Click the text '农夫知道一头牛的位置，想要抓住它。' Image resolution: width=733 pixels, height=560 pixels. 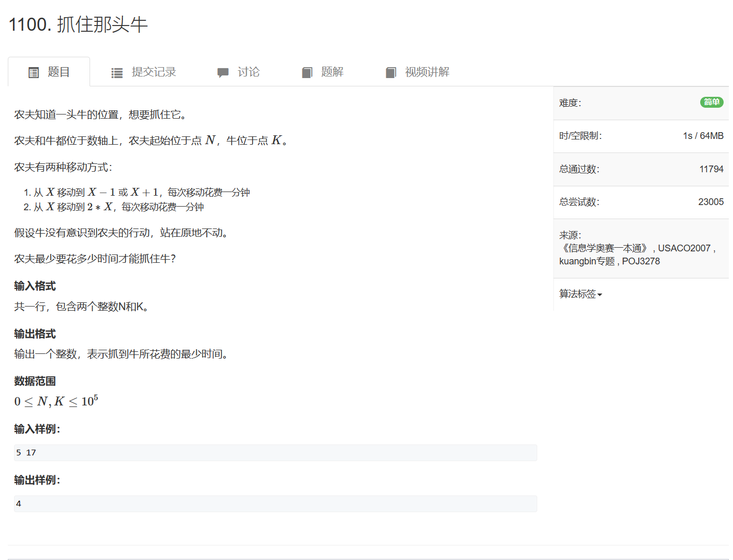pos(100,114)
